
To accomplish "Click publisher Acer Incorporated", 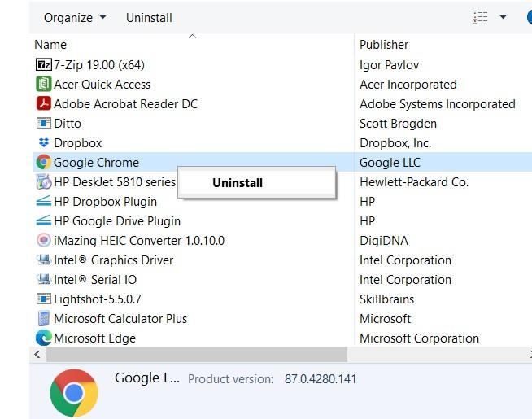I will click(408, 84).
